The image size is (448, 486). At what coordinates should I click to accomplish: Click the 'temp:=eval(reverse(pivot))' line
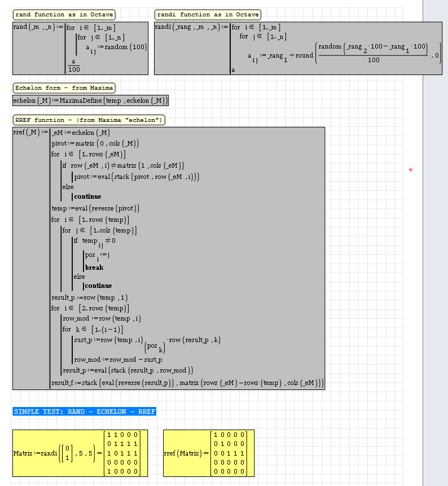(95, 208)
